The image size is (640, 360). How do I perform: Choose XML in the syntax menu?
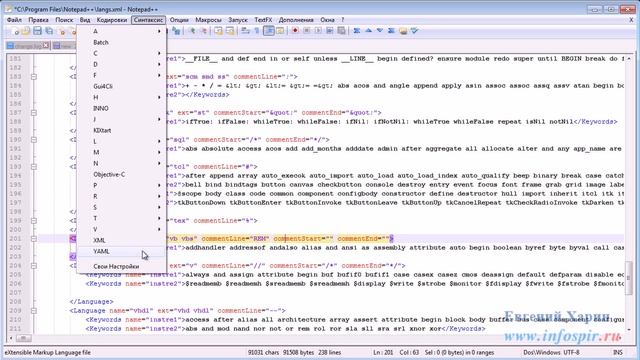coord(121,241)
